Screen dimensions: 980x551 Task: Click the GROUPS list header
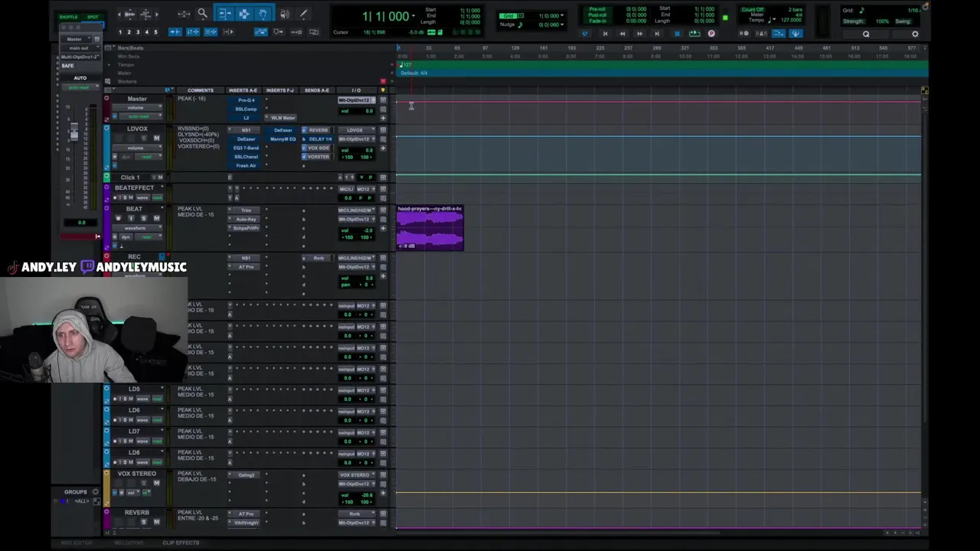click(76, 492)
